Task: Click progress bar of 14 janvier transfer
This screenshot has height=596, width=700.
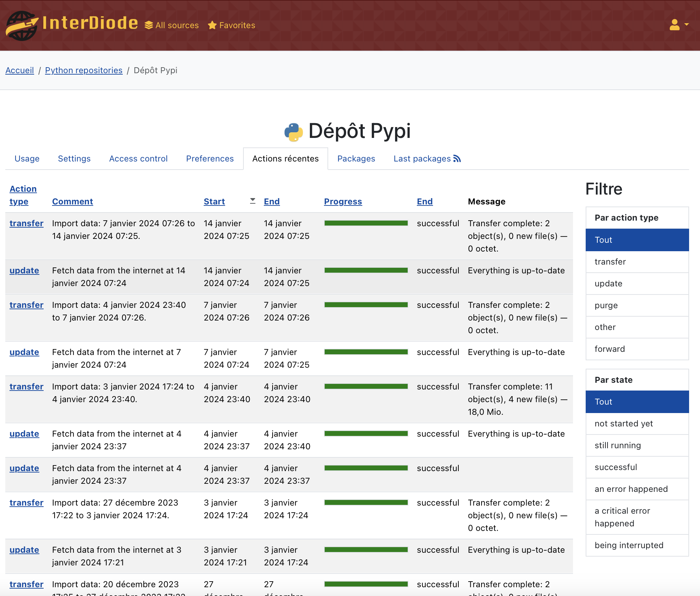Action: 366,223
